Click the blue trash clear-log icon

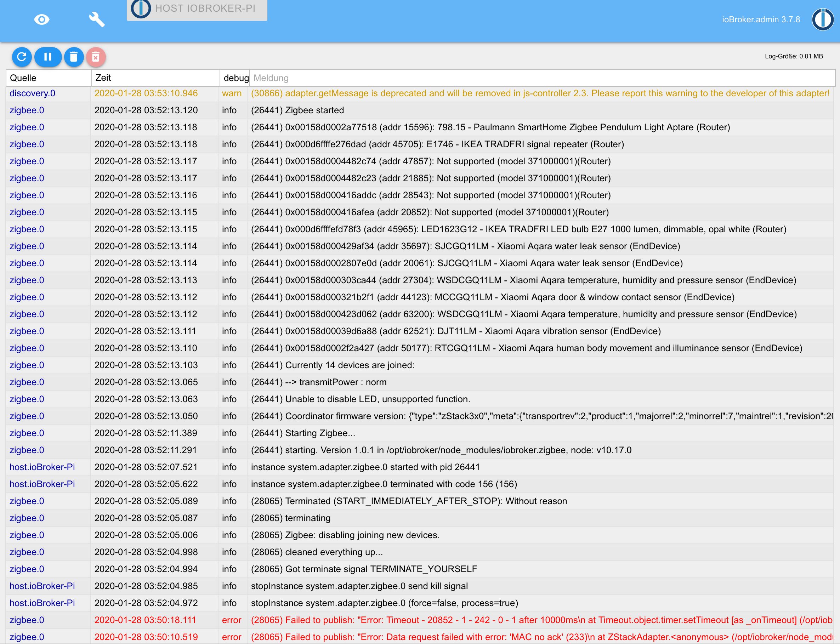coord(74,57)
